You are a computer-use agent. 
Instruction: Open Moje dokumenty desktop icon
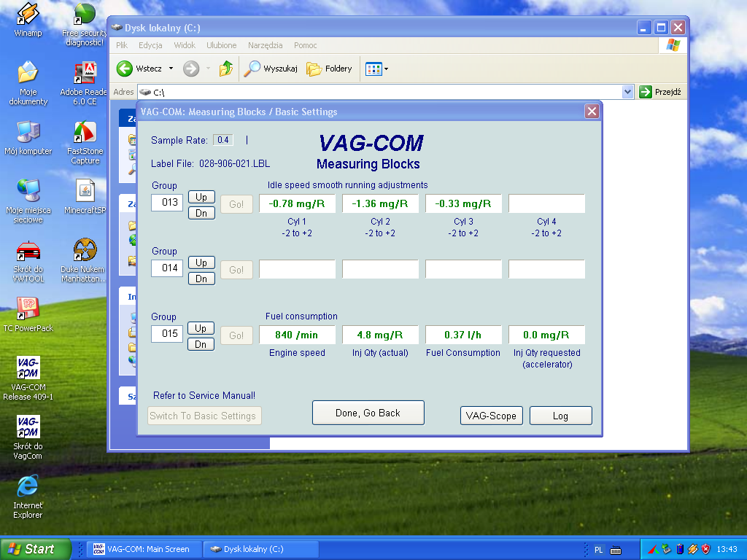pyautogui.click(x=28, y=83)
